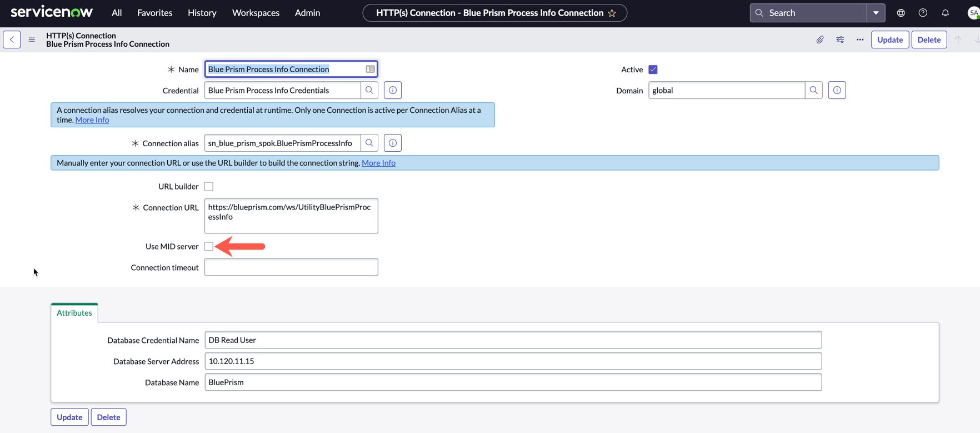The image size is (980, 433).
Task: Click the Credential input field
Action: tap(283, 90)
